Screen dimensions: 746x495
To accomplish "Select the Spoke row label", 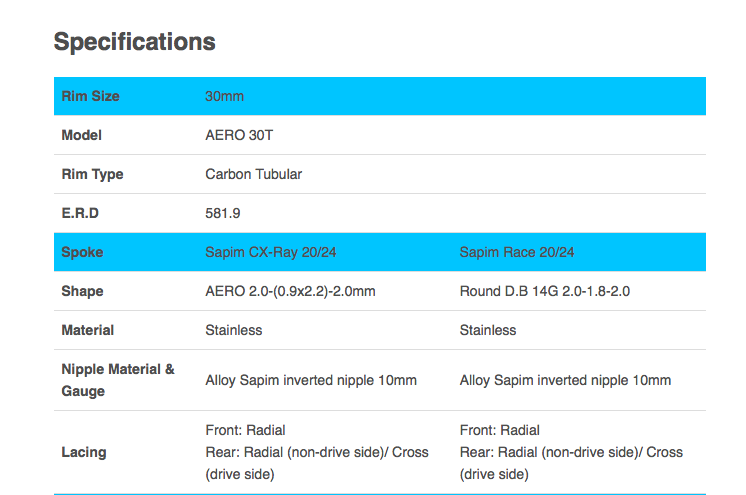I will pyautogui.click(x=82, y=252).
